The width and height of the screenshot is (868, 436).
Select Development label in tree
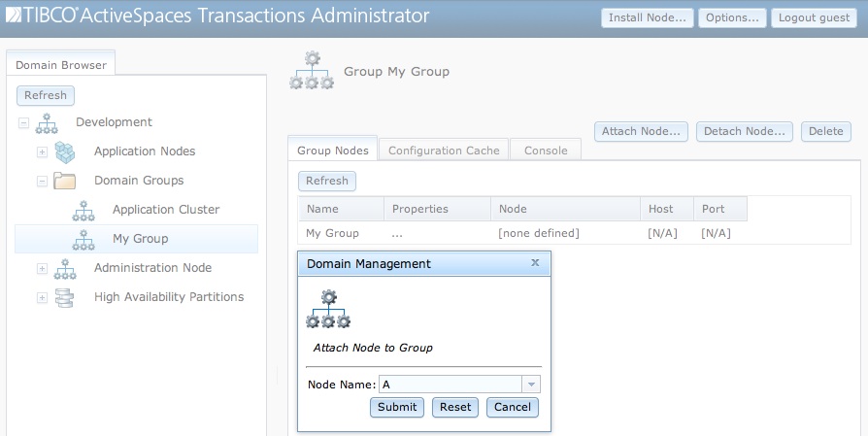coord(114,122)
